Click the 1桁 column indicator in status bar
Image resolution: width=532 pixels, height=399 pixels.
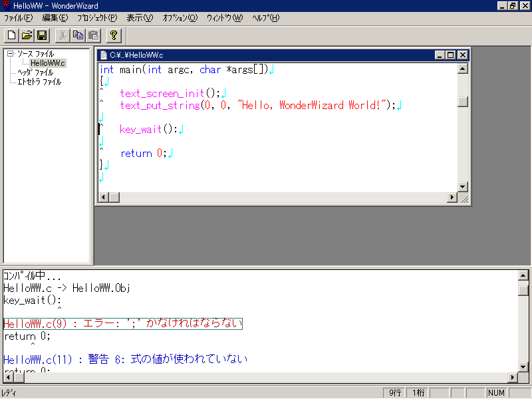click(418, 393)
